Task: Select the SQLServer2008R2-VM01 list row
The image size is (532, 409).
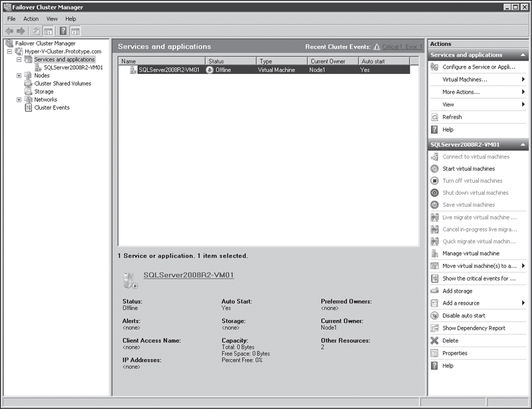Action: click(x=264, y=70)
